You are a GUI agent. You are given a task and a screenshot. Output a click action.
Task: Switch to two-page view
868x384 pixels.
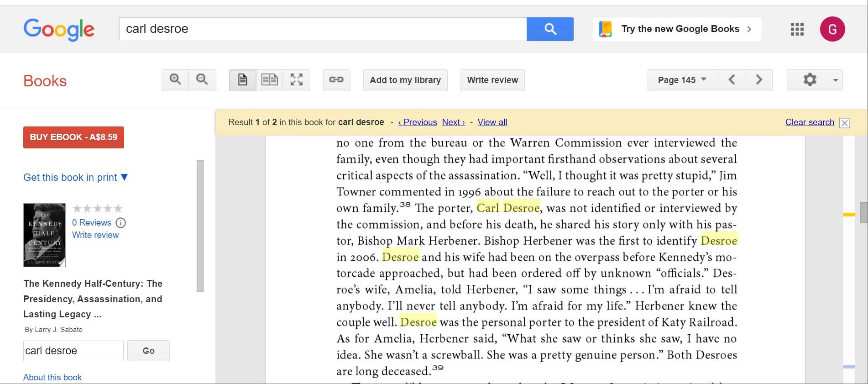[270, 80]
